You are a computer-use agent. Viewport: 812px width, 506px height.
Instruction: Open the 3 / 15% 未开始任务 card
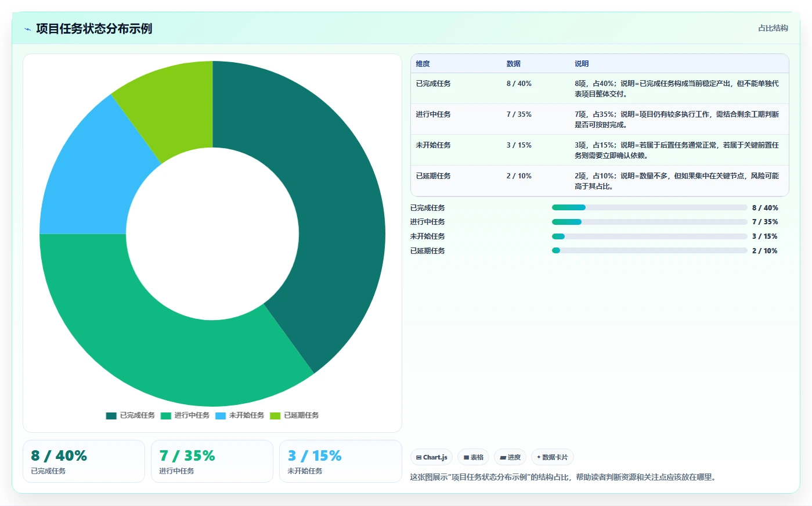click(340, 461)
